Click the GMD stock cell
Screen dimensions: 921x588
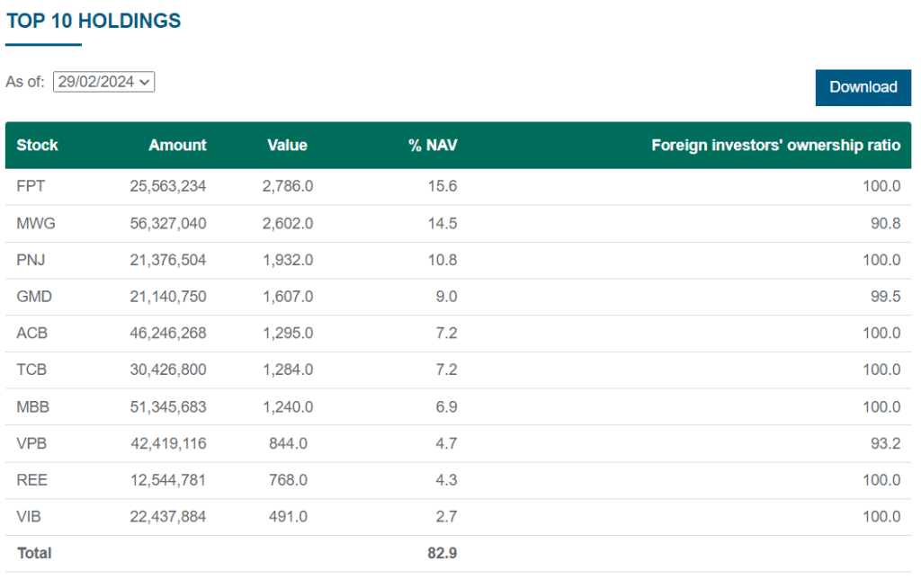34,296
